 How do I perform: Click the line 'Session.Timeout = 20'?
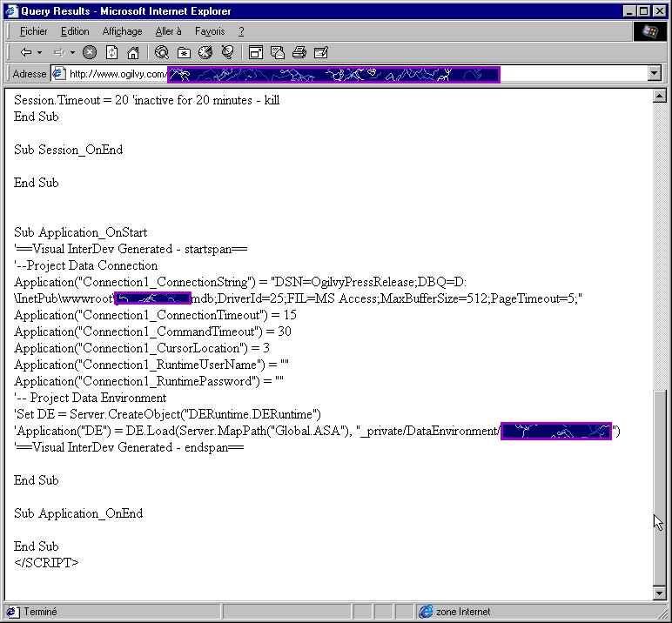point(146,100)
